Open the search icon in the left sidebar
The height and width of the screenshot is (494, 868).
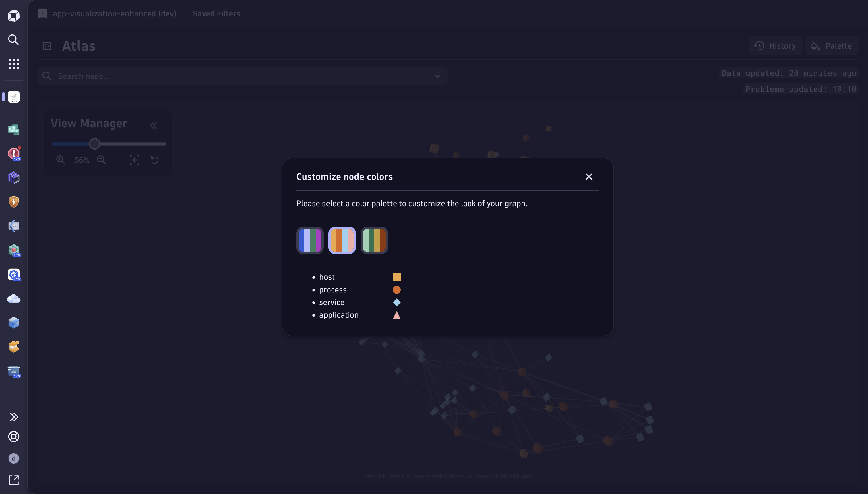tap(13, 40)
